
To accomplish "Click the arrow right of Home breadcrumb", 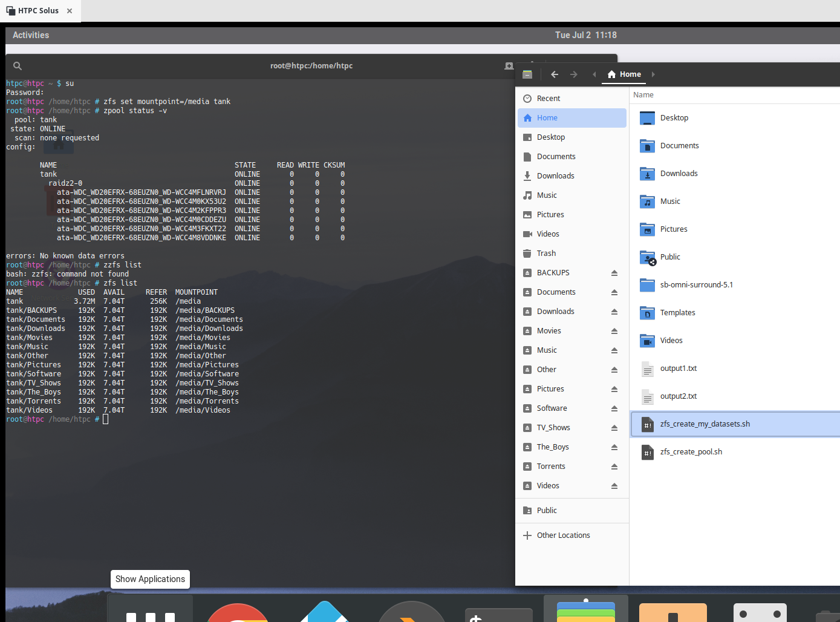I will (653, 74).
